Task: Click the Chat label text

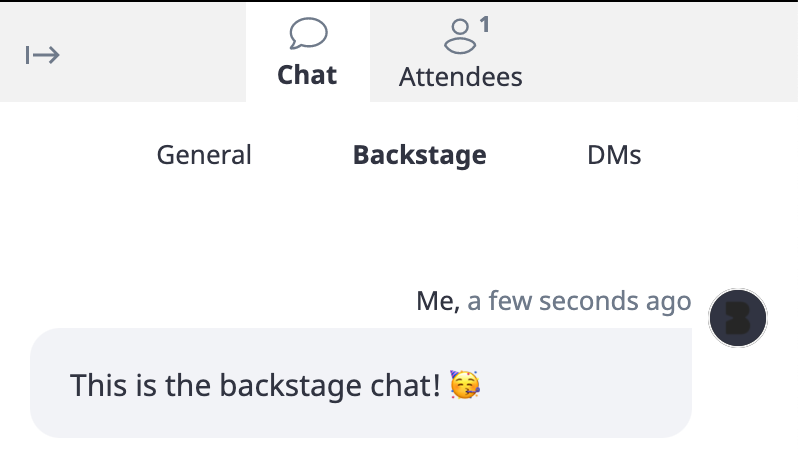Action: coord(307,75)
